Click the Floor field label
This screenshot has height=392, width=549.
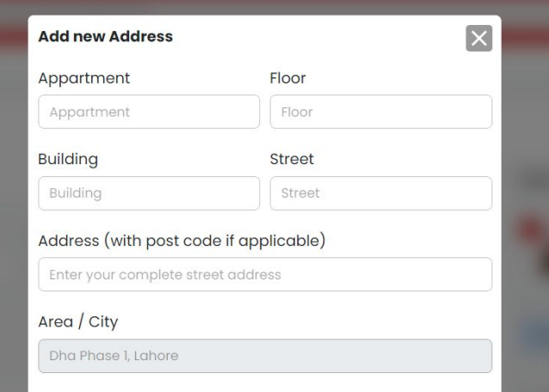[x=288, y=78]
